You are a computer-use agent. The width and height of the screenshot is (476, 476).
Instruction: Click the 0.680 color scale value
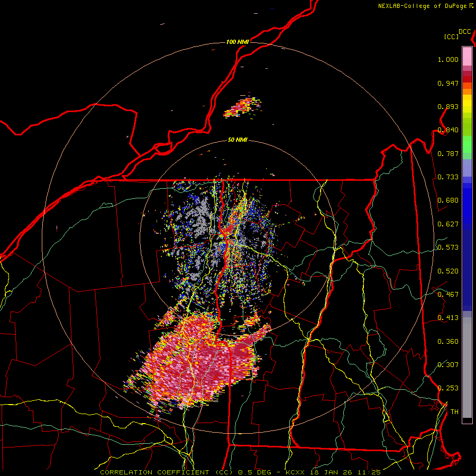click(x=448, y=200)
